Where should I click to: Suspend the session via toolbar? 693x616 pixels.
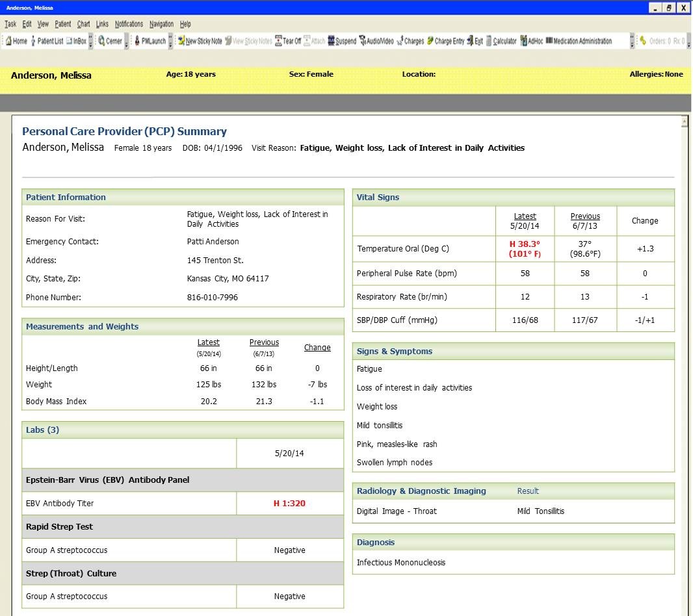point(342,41)
